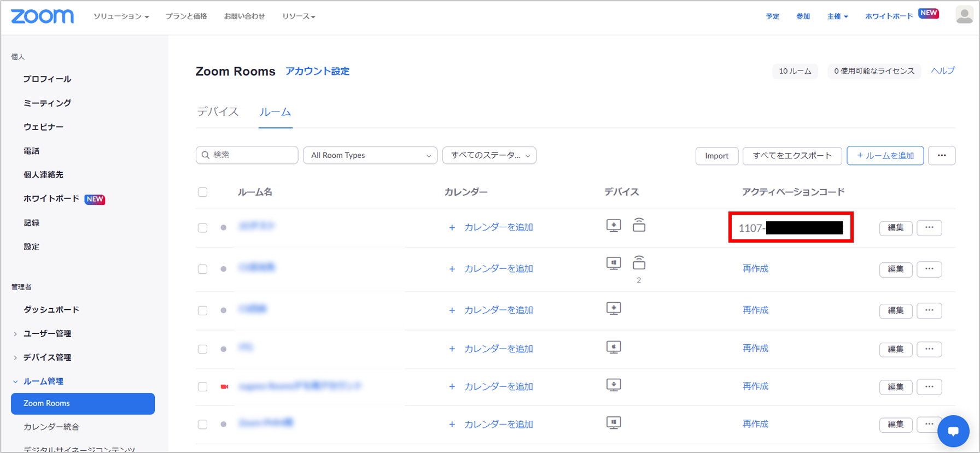Click display device icon in fifth room row
Image resolution: width=980 pixels, height=453 pixels.
[x=614, y=385]
